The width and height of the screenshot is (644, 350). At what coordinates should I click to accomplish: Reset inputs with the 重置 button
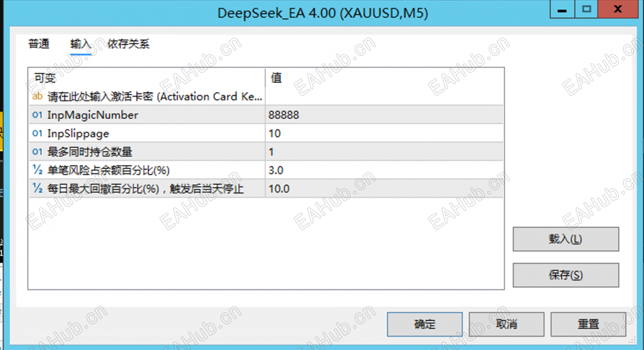point(588,324)
